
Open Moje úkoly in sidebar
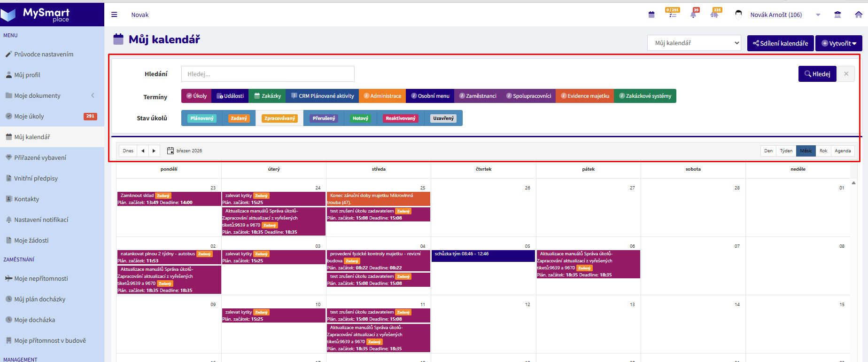[52, 116]
